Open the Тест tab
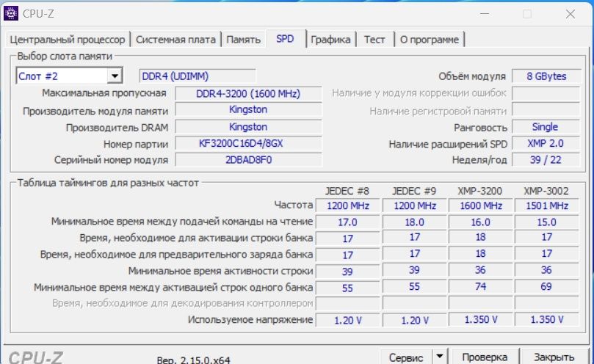 374,40
